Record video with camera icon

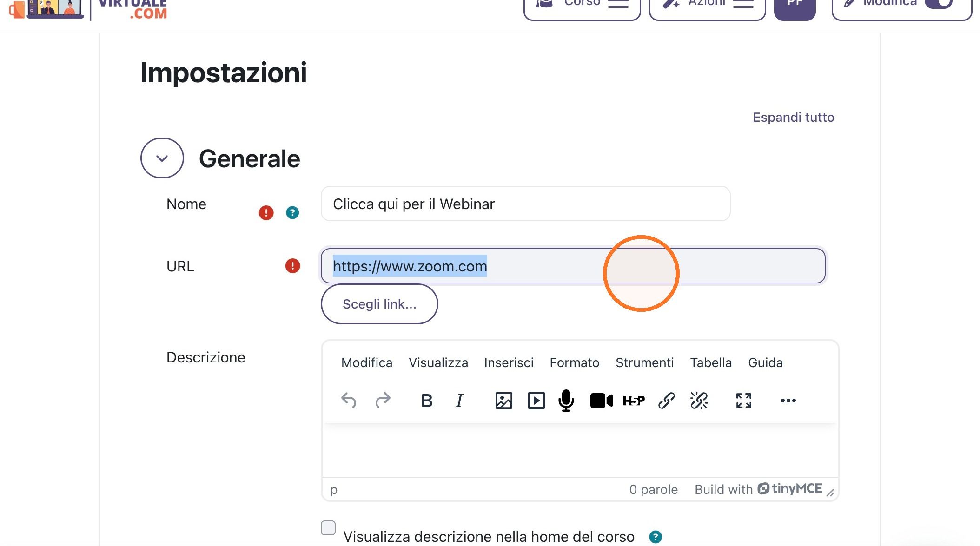[601, 401]
